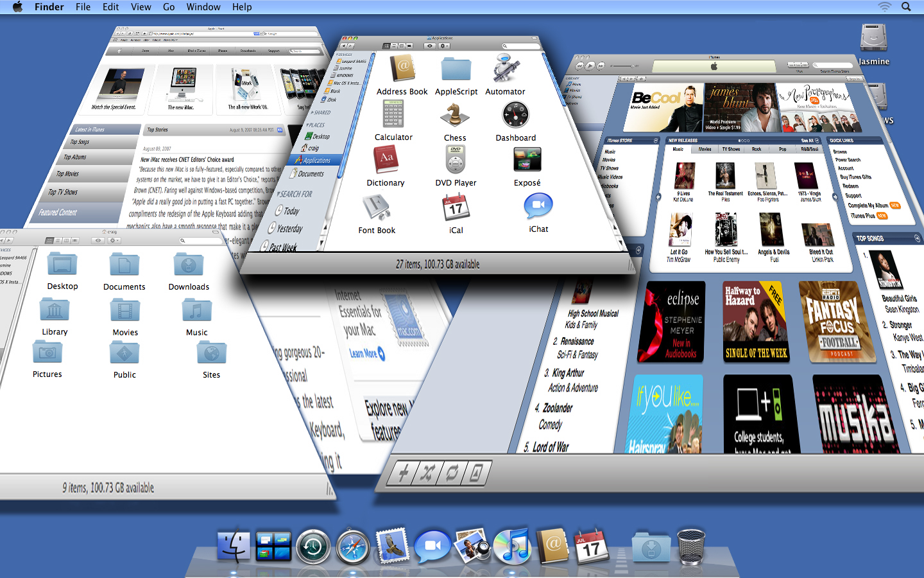Click the search field in Applications window
This screenshot has width=924, height=578.
[521, 46]
